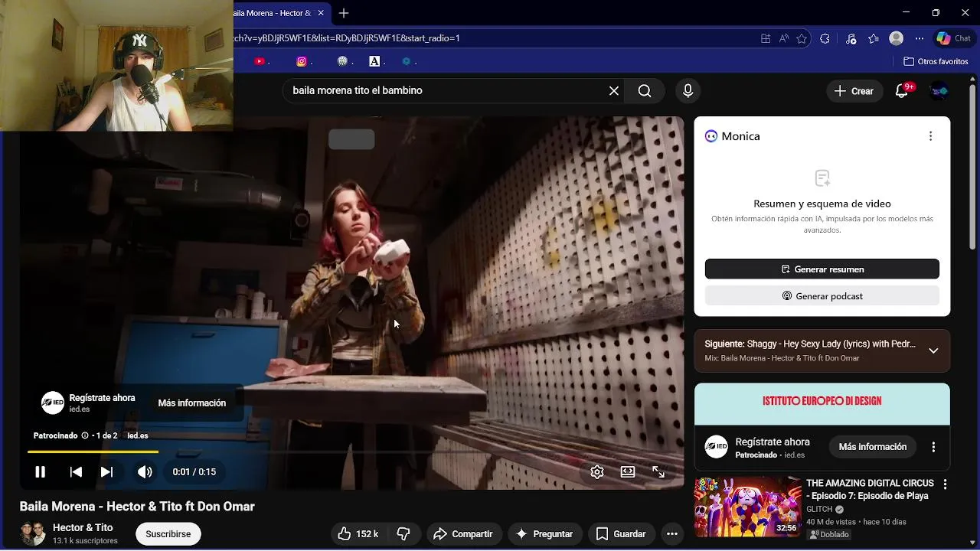The width and height of the screenshot is (980, 551).
Task: Click Compartir to share the video
Action: (464, 534)
